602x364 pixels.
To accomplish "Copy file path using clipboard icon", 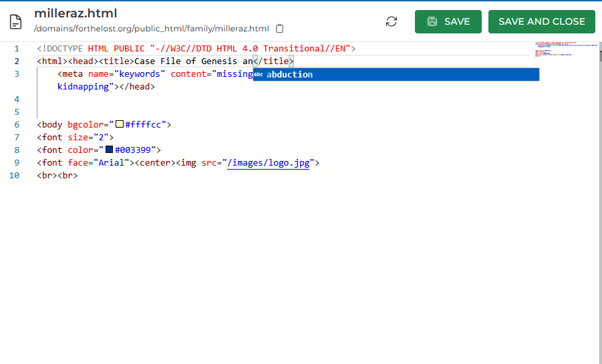I will coord(280,29).
